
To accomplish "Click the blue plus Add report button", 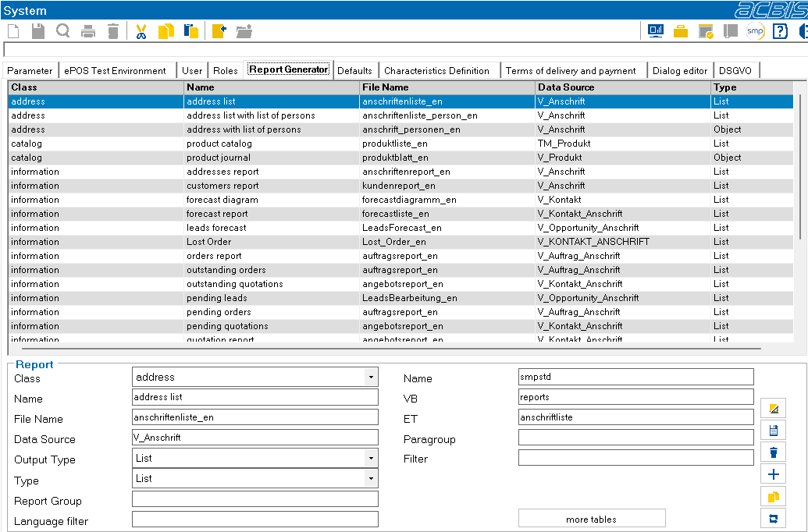I will click(773, 474).
